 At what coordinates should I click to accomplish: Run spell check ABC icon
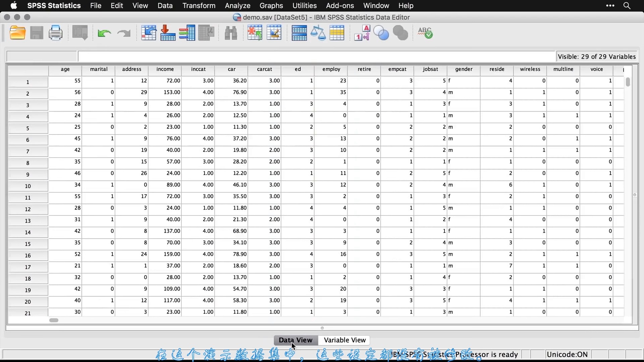425,33
